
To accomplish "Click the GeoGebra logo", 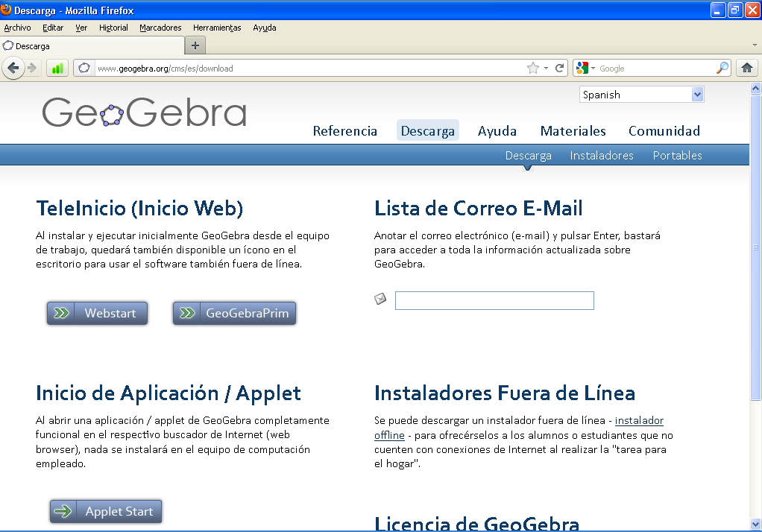I will coord(144,113).
